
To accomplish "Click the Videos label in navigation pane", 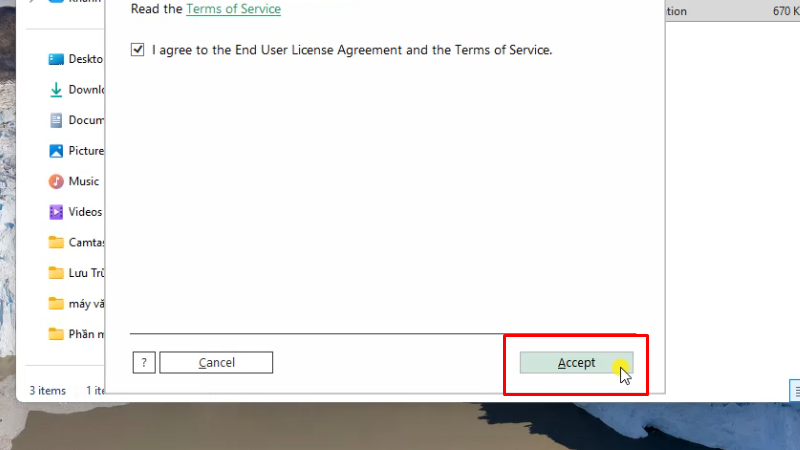I will [85, 212].
